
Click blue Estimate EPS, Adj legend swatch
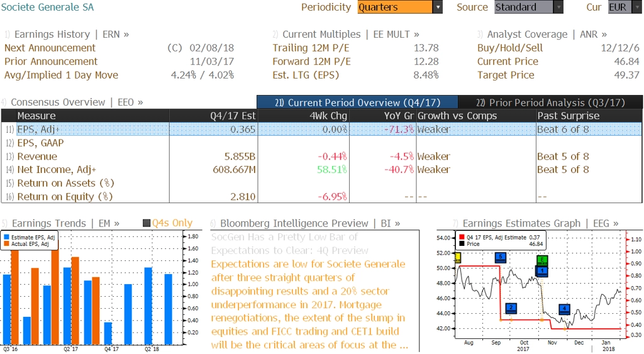click(6, 238)
